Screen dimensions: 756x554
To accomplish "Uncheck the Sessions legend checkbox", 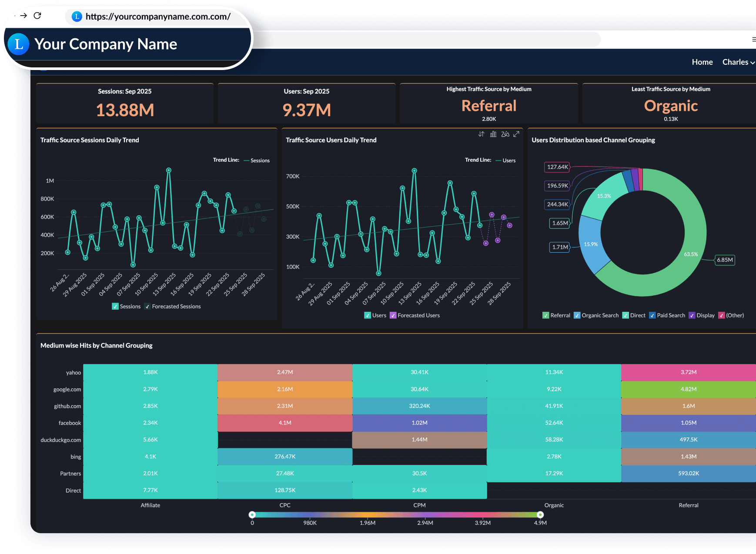I will click(115, 306).
